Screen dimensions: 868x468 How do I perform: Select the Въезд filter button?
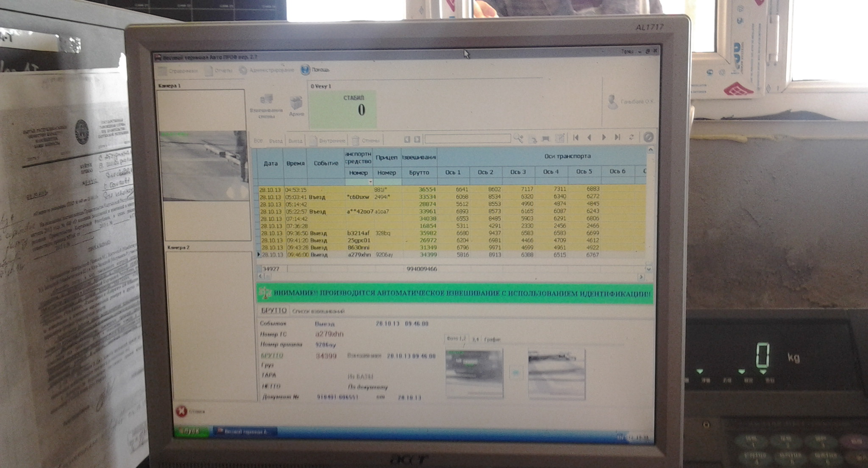[275, 141]
